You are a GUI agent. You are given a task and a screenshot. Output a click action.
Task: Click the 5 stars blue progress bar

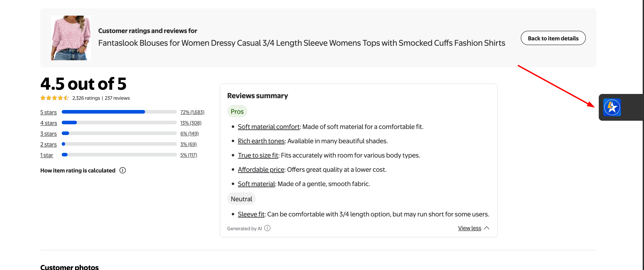103,112
